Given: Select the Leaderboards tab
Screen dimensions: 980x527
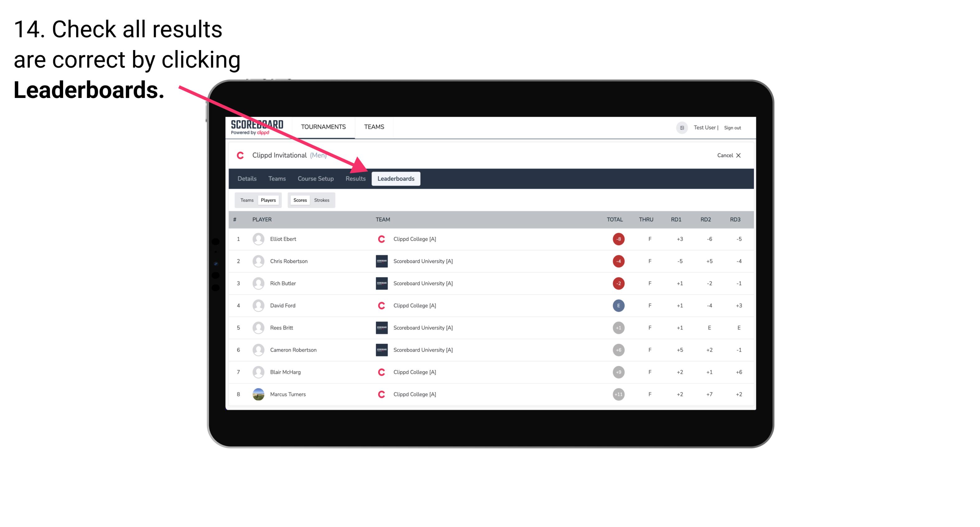Looking at the screenshot, I should (x=396, y=179).
